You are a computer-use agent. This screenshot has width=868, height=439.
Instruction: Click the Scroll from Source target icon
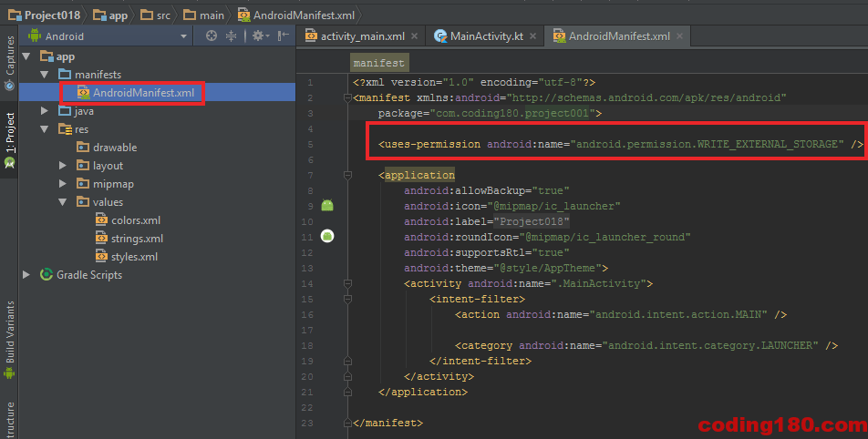pos(212,36)
